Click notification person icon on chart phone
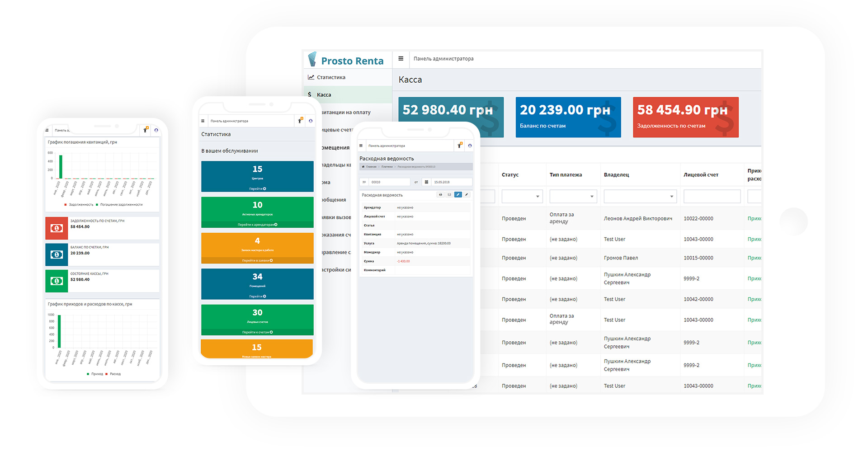Viewport: 868px width, 452px height. [x=145, y=130]
